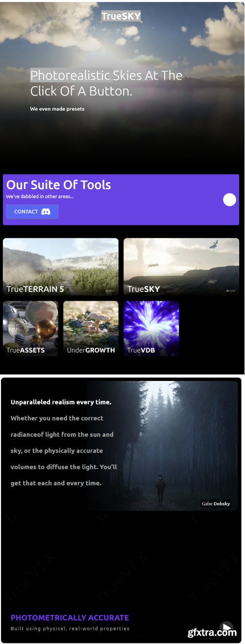The height and width of the screenshot is (644, 245).
Task: Select the UnderGROWTH mushroom thumbnail
Action: pos(91,329)
